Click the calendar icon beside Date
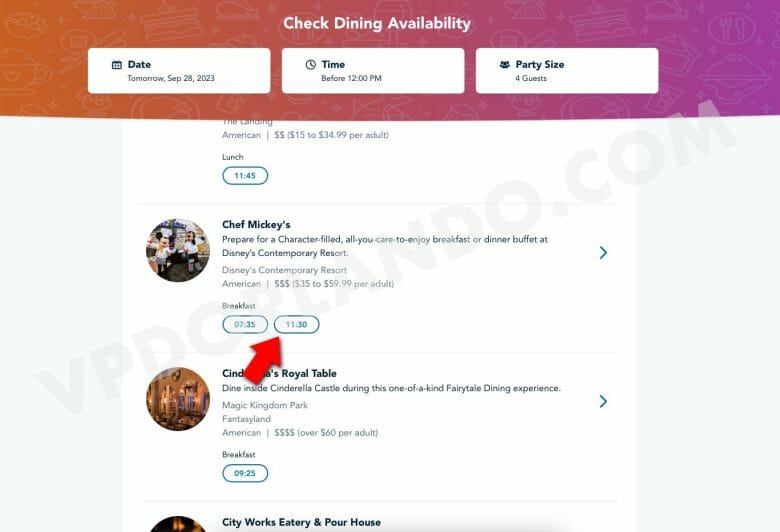This screenshot has width=780, height=532. click(117, 65)
